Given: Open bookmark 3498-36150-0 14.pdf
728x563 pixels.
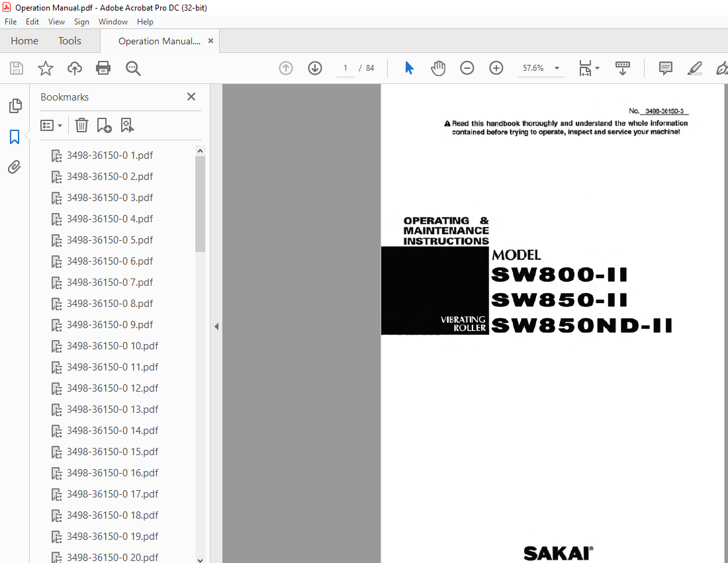Looking at the screenshot, I should pyautogui.click(x=113, y=431).
